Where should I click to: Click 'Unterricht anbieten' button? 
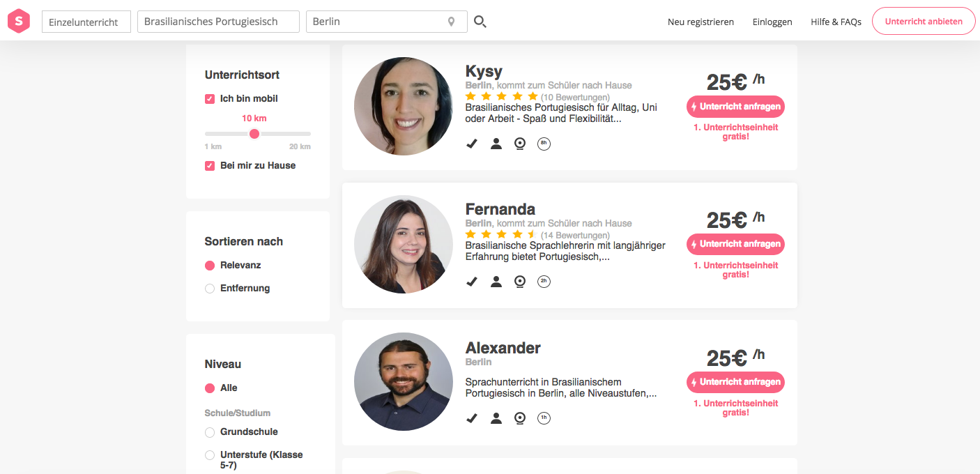(924, 21)
